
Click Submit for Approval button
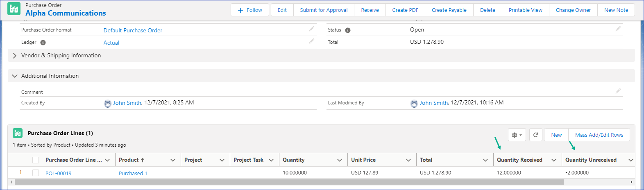[x=324, y=10]
